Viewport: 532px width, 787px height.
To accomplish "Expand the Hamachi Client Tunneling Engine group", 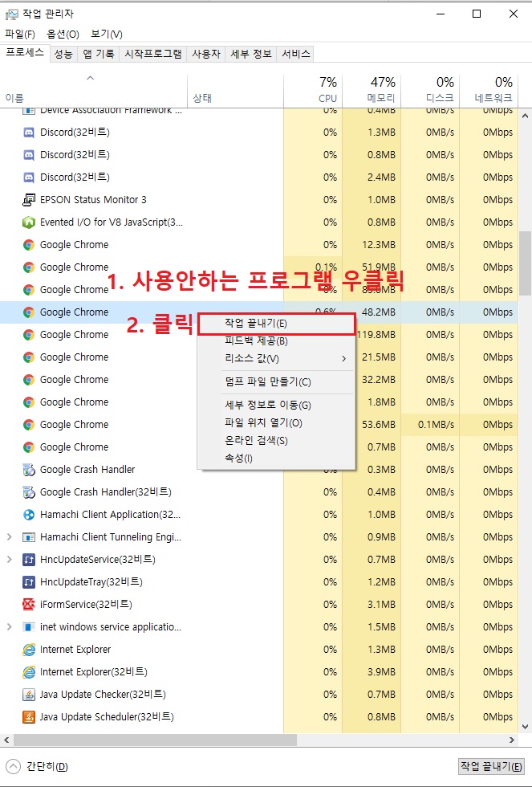I will pyautogui.click(x=9, y=537).
